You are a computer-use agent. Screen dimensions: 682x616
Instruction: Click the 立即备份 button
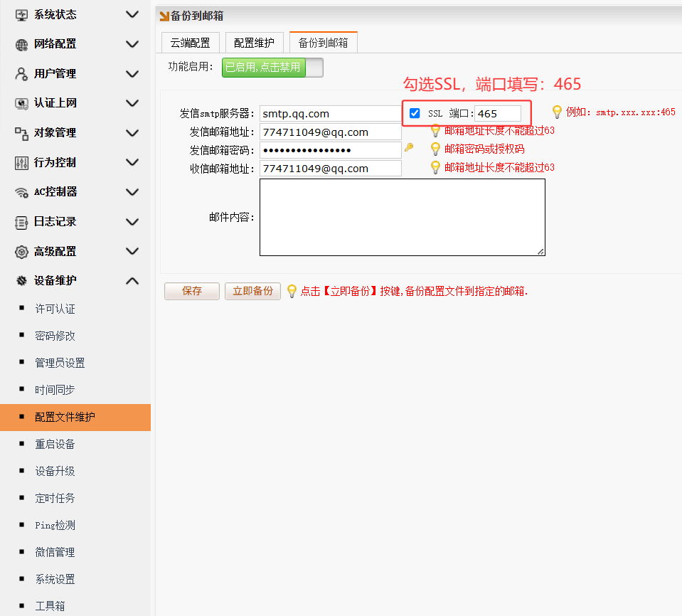pos(252,291)
